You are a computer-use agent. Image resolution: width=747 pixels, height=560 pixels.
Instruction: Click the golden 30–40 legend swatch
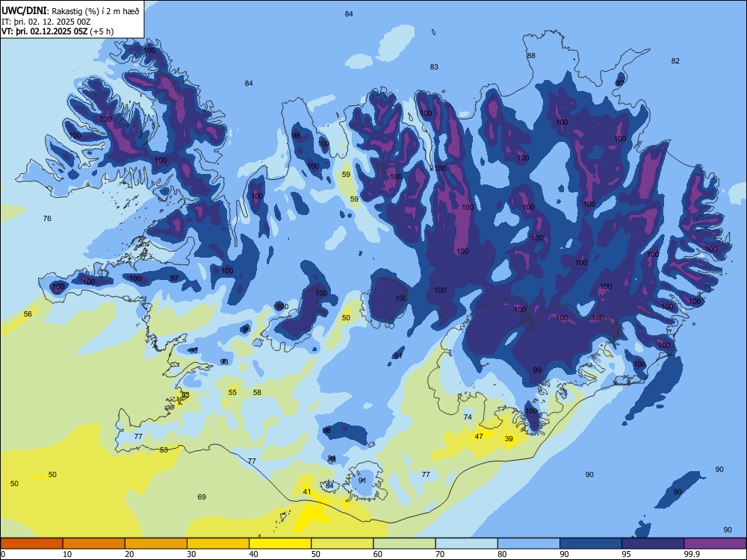[218, 544]
